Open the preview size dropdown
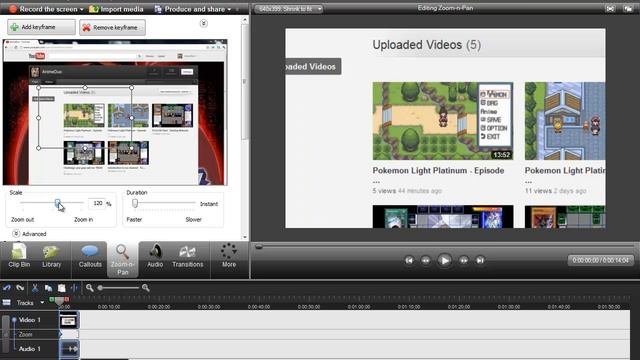Viewport: 640px width, 360px height. point(289,9)
